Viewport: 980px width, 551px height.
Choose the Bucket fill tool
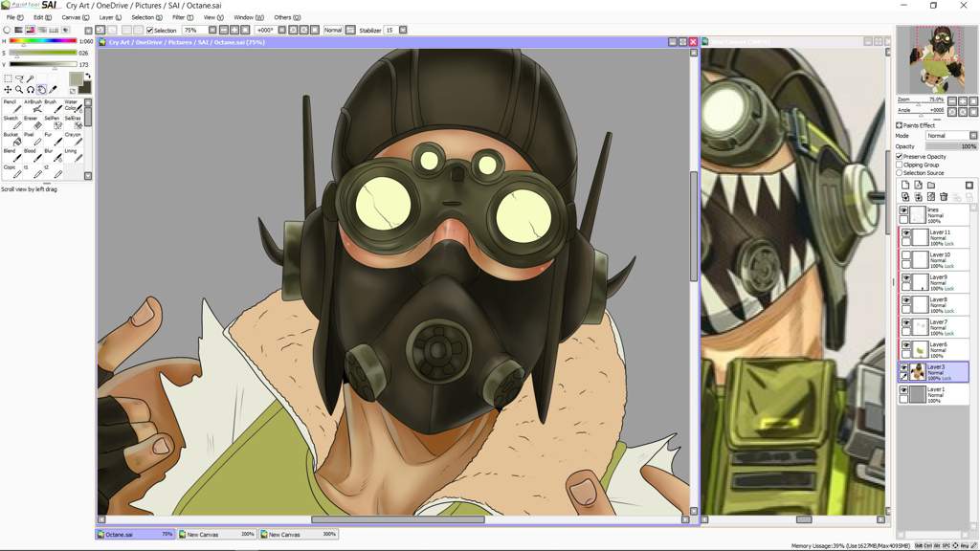pyautogui.click(x=11, y=139)
